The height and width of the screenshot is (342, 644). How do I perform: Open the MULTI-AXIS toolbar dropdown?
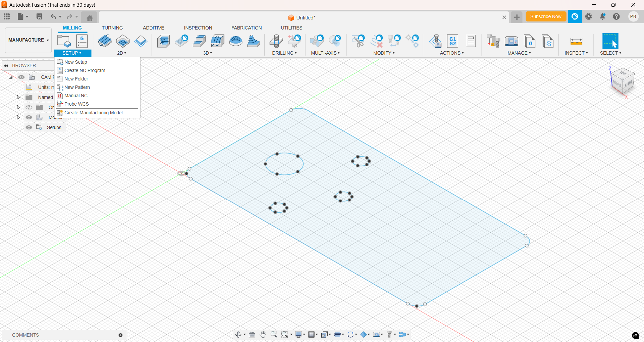325,53
